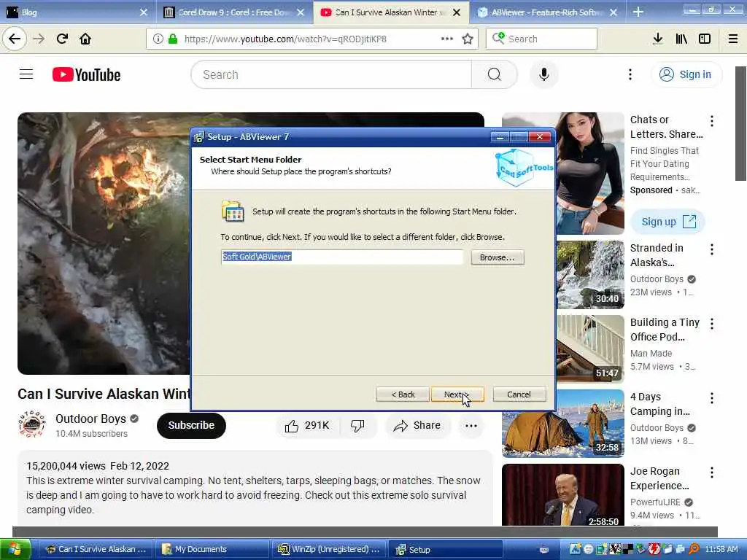Open the Outdoor Boys channel name link
Image resolution: width=747 pixels, height=560 pixels.
(90, 419)
